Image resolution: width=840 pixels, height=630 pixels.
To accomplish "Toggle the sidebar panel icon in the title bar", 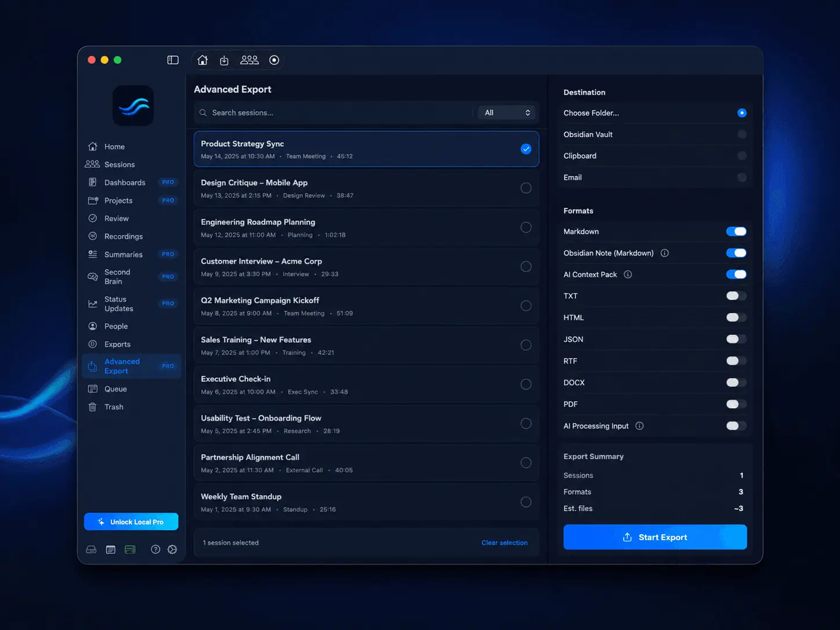I will point(173,60).
